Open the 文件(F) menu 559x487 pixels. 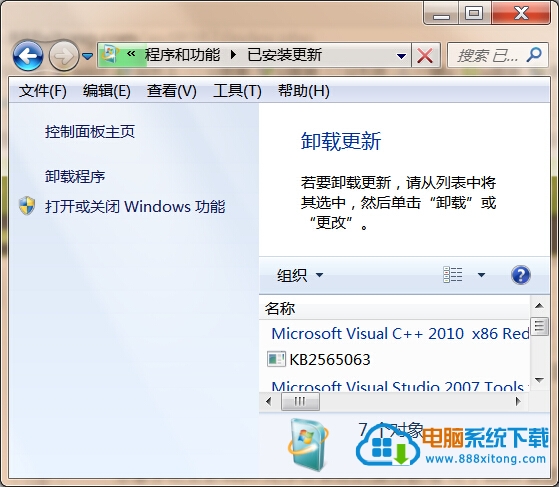click(x=43, y=91)
